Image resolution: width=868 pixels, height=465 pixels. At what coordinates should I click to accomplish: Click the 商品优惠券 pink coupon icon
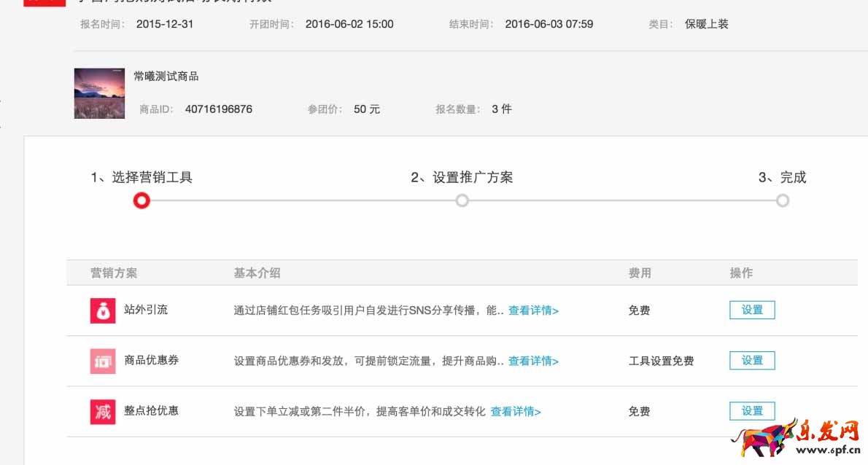tap(103, 361)
